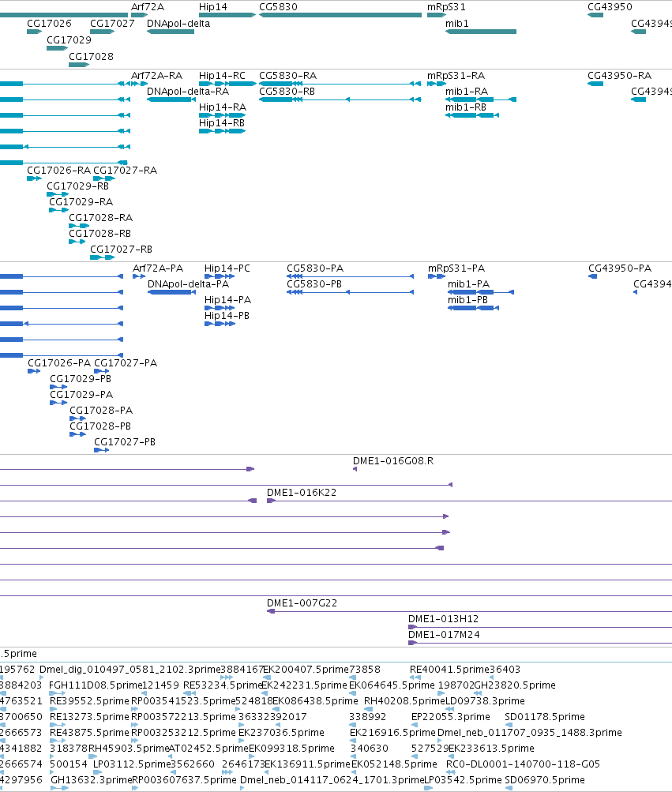Click the CG17029-PA protein label
Viewport: 672px width, 792px height.
pos(81,395)
